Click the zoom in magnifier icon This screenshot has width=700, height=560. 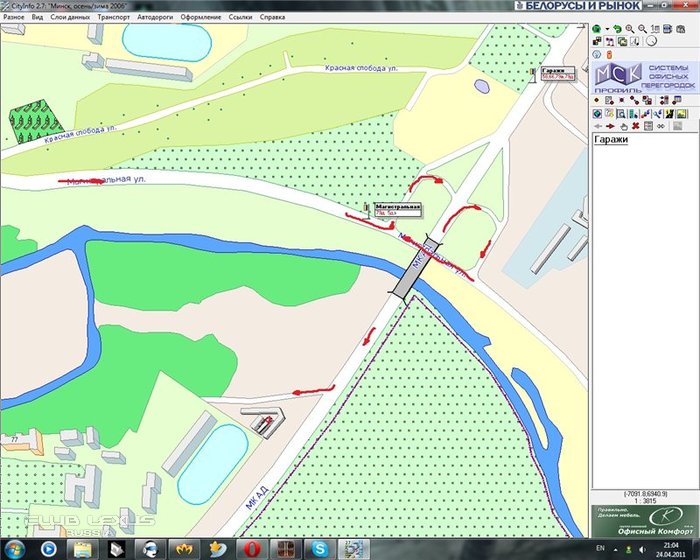click(x=630, y=28)
